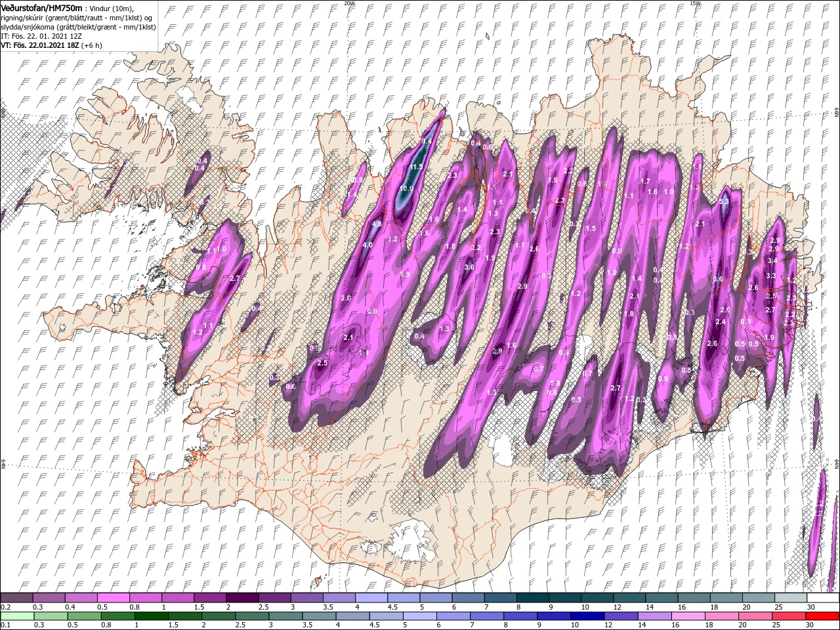Pick the rain scale swatch between 2.5 and 3

coord(253,616)
